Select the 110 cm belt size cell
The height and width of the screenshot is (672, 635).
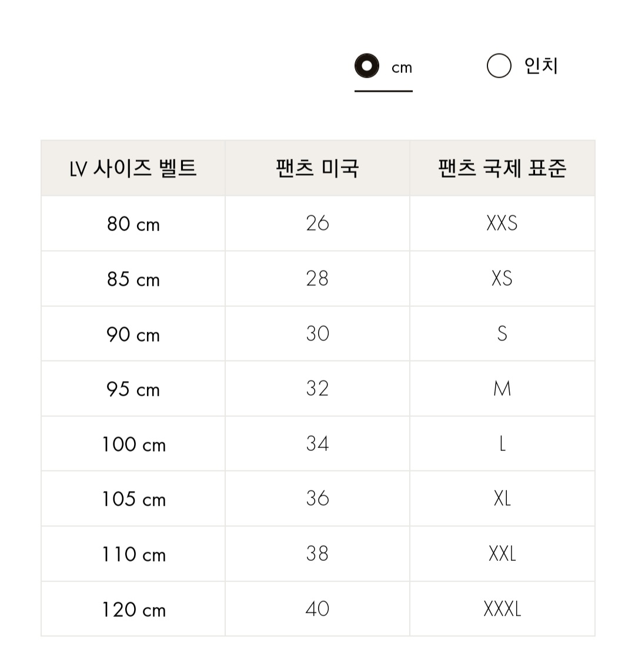(x=133, y=554)
